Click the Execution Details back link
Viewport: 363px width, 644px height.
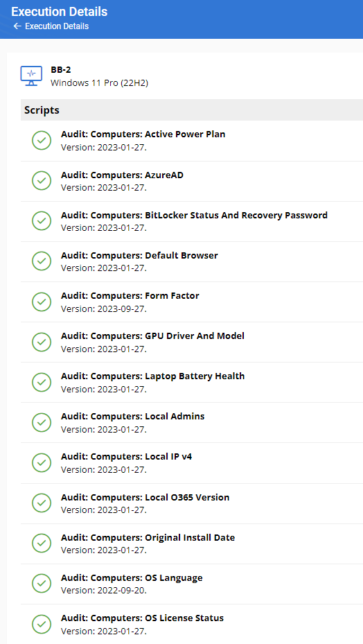(57, 26)
